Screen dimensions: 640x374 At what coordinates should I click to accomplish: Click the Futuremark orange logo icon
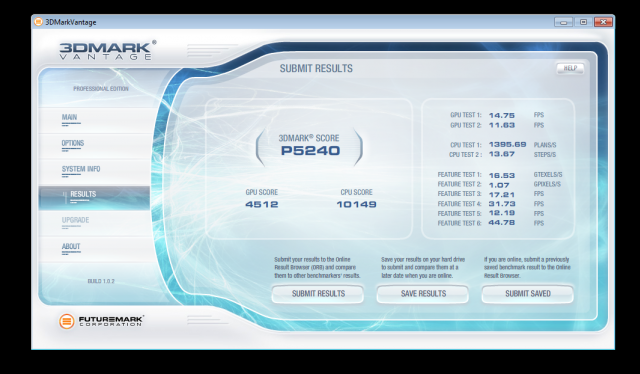(x=67, y=321)
